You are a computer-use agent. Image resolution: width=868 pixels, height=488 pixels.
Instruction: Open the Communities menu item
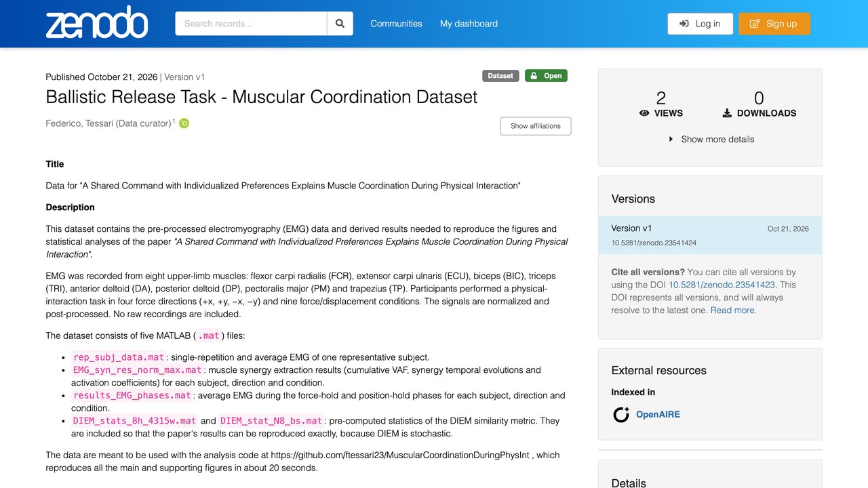coord(396,24)
